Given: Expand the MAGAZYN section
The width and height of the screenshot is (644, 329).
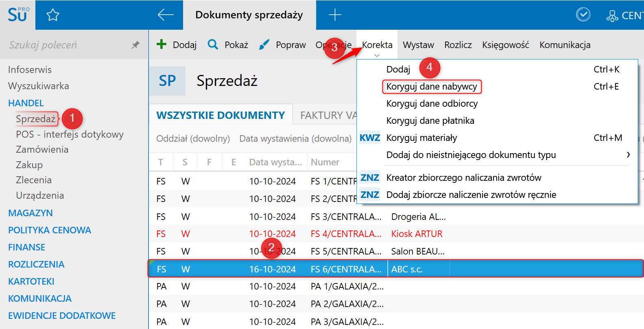Looking at the screenshot, I should point(31,213).
